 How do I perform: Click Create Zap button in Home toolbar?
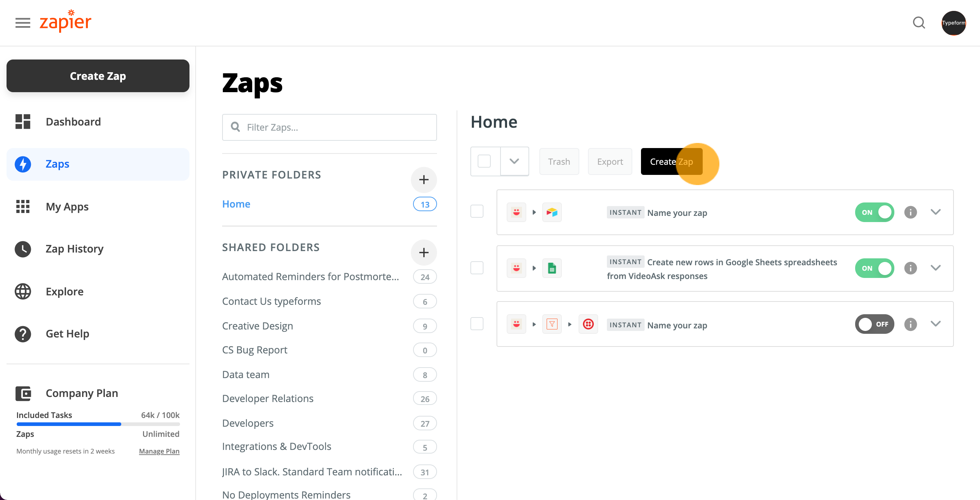(671, 161)
